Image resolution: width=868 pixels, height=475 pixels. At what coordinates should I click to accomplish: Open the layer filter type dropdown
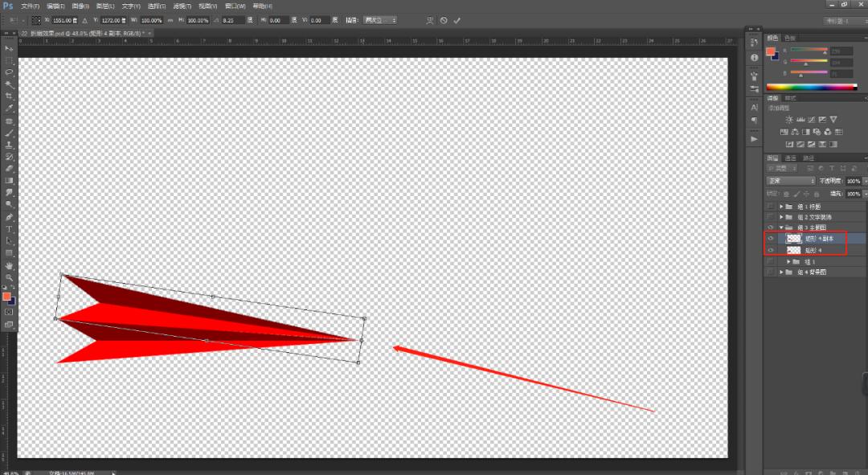pyautogui.click(x=782, y=168)
